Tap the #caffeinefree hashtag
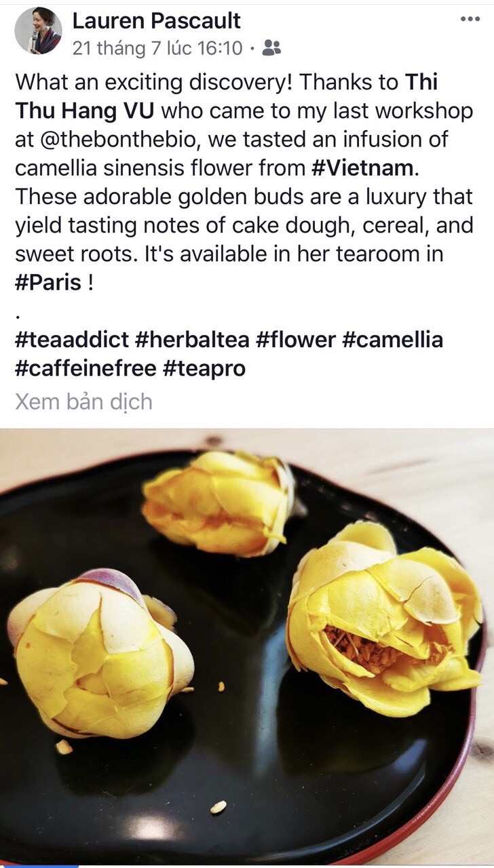494x868 pixels. [x=85, y=368]
